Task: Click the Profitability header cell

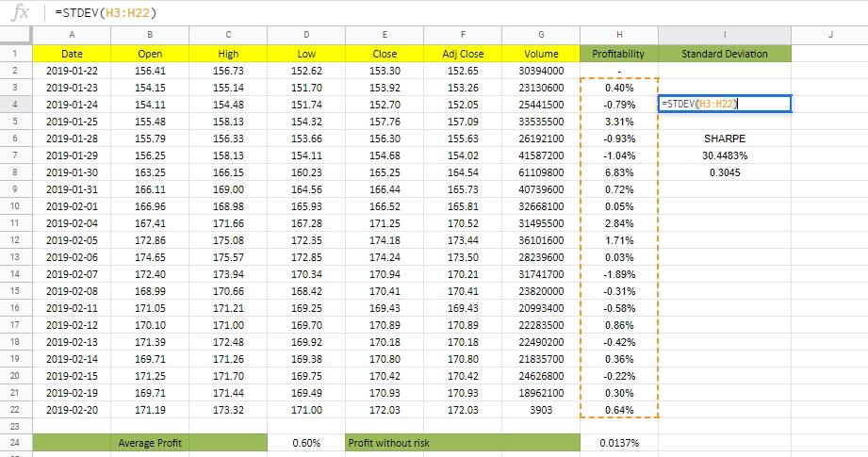Action: click(619, 54)
